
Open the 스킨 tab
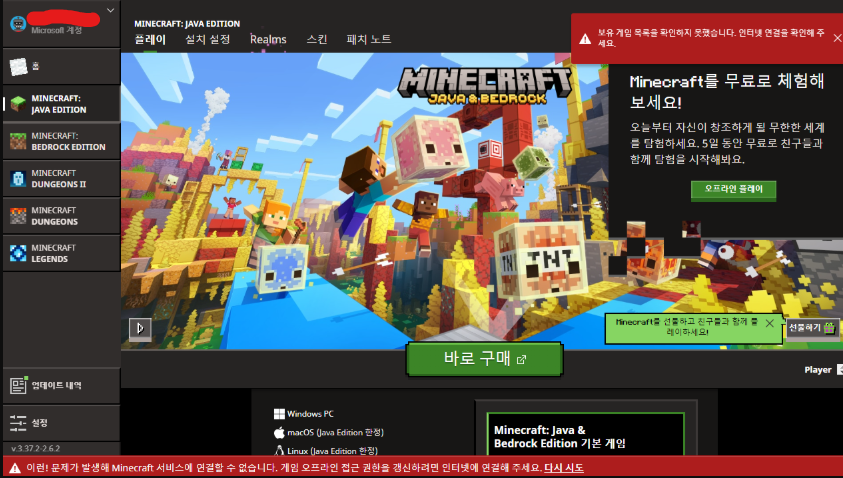[x=317, y=39]
